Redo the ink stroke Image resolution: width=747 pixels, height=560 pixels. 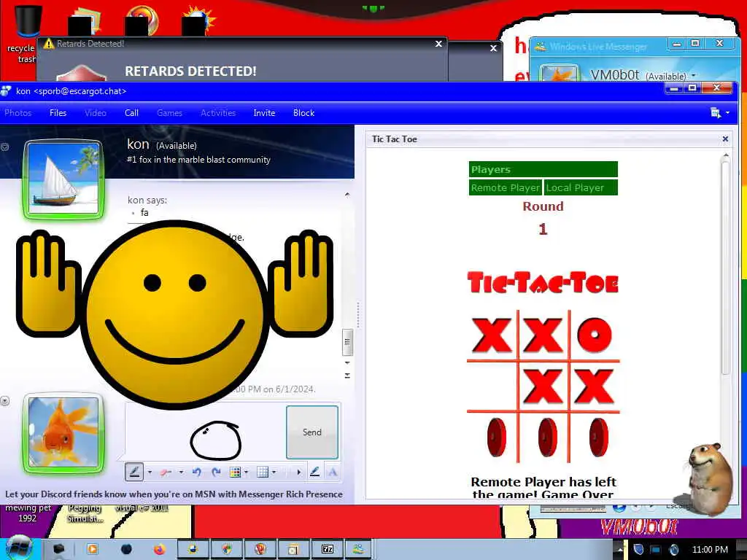216,472
